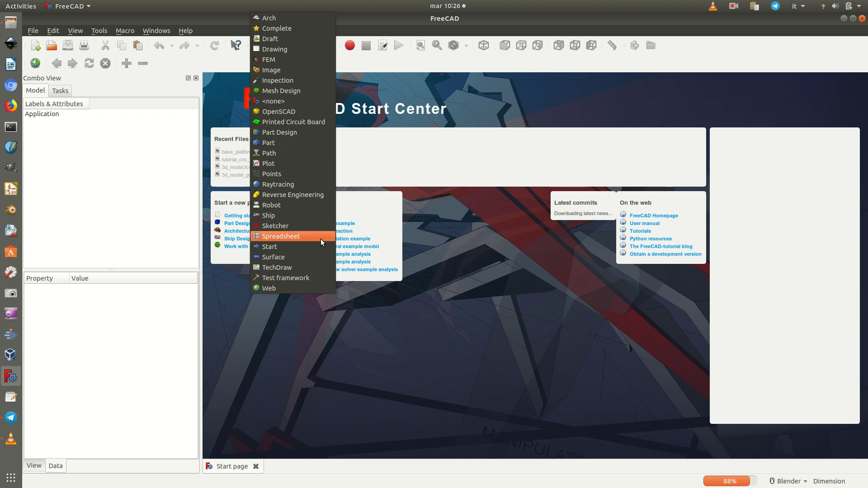This screenshot has width=868, height=488.
Task: Select the Application tree item
Action: pyautogui.click(x=42, y=114)
